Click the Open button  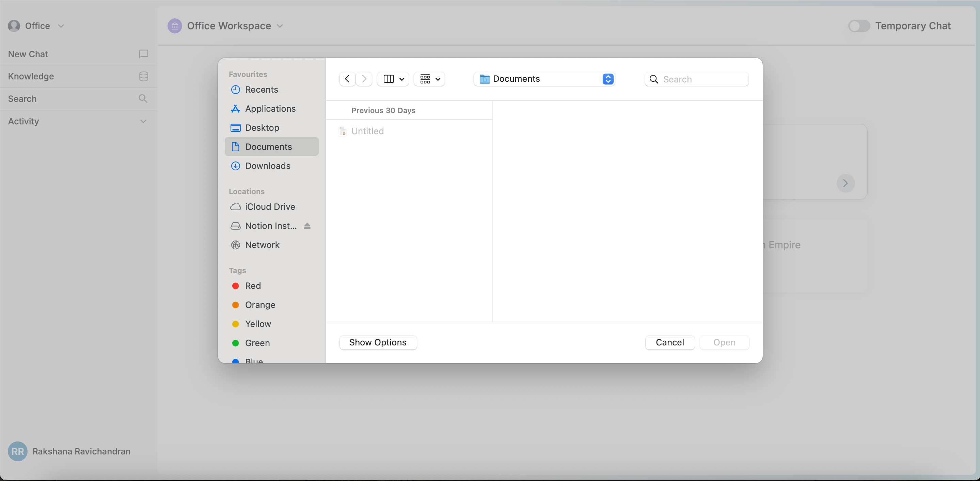click(x=724, y=342)
